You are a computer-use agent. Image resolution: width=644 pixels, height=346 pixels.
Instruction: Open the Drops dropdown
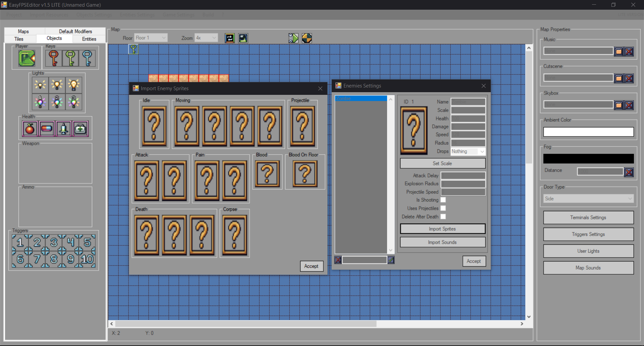click(x=468, y=152)
